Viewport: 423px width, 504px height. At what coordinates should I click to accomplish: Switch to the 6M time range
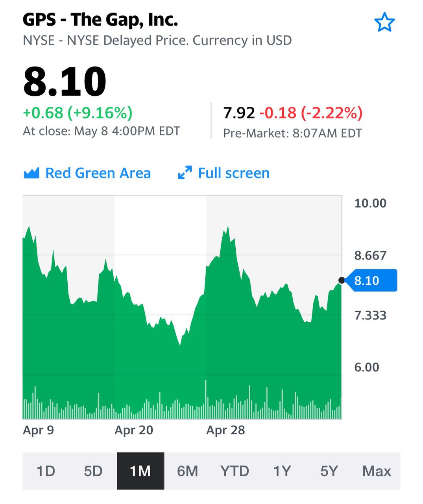[188, 471]
